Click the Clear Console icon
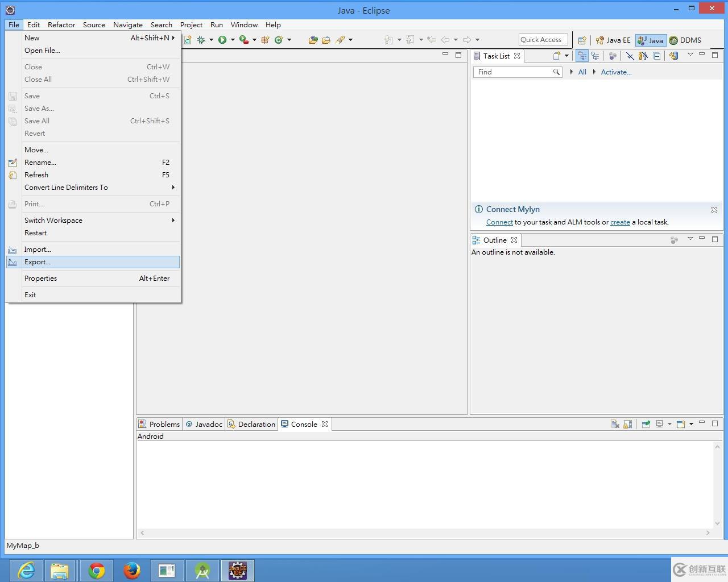728x582 pixels. [615, 424]
